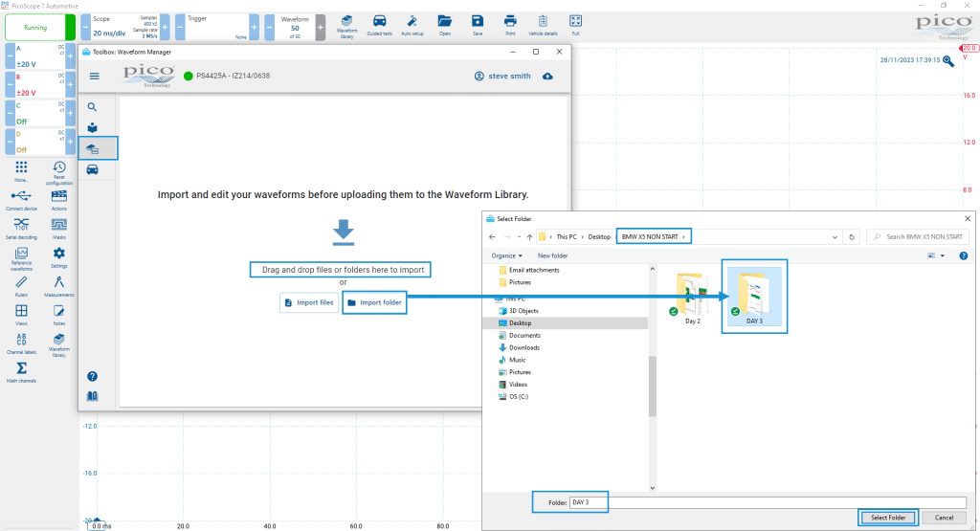Image resolution: width=980 pixels, height=531 pixels.
Task: Click the Save disk icon
Action: 478,26
